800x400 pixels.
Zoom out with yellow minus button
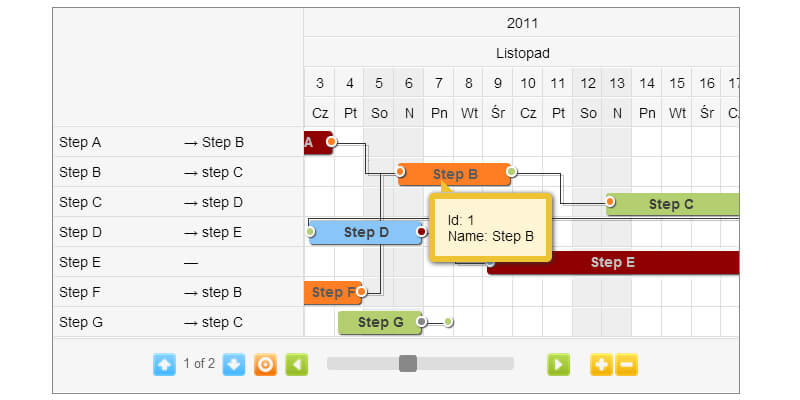tap(626, 364)
